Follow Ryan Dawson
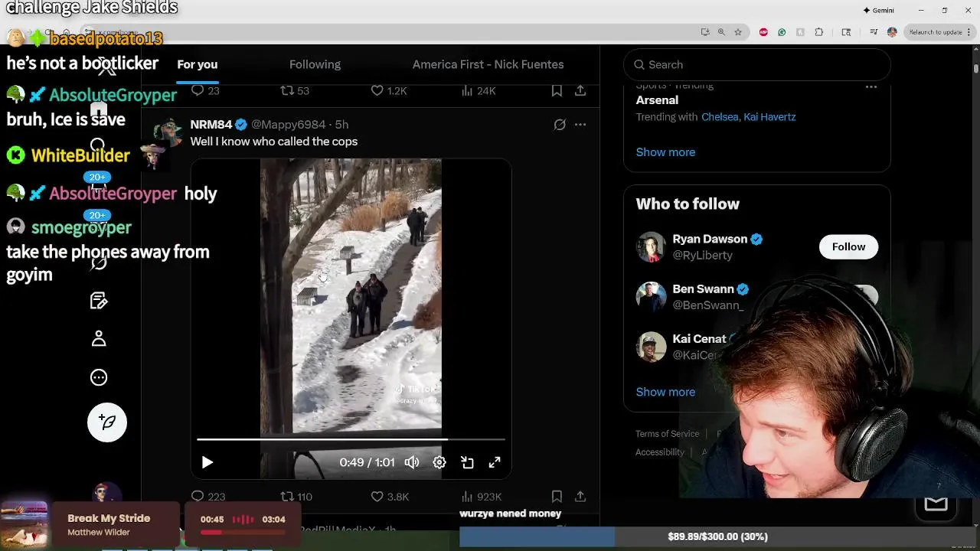This screenshot has width=980, height=551. (848, 246)
